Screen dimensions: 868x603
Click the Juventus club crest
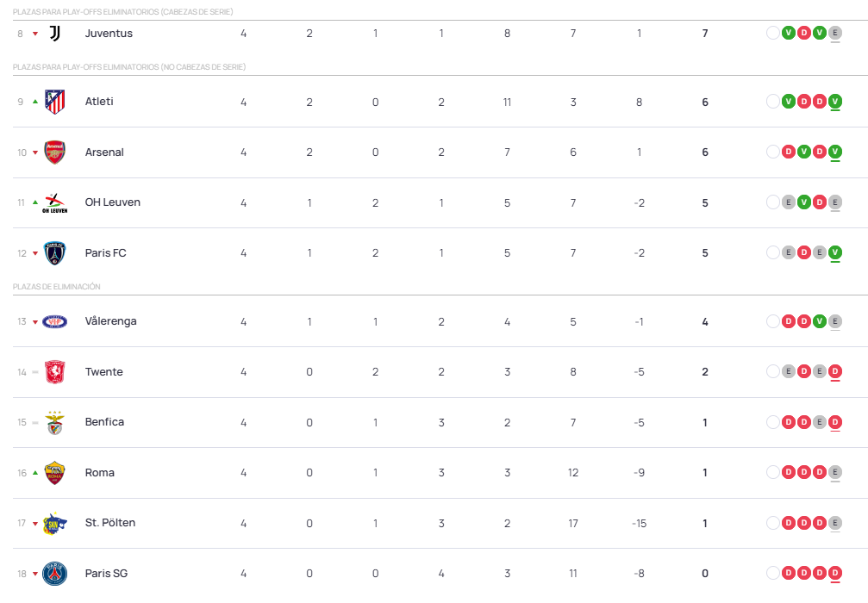[55, 34]
